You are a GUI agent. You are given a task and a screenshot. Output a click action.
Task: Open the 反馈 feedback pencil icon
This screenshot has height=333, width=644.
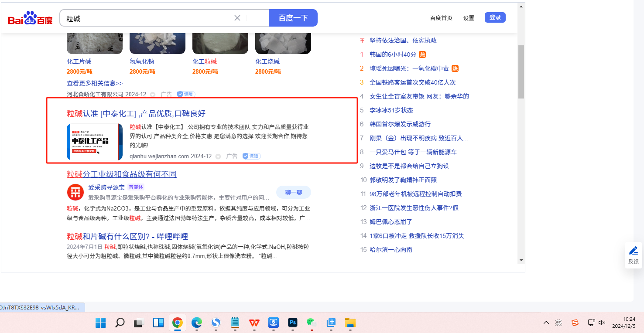click(634, 251)
